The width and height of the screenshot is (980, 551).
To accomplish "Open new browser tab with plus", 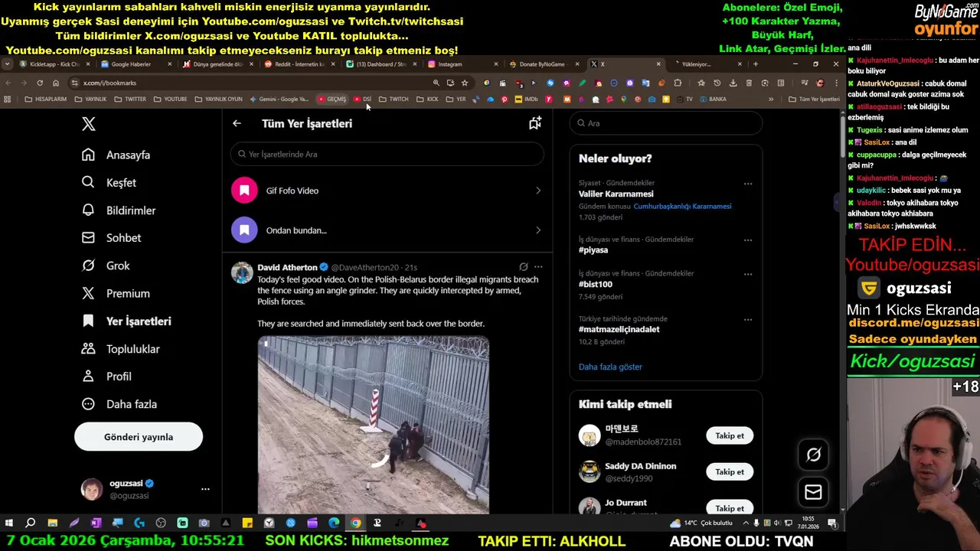I will tap(756, 64).
